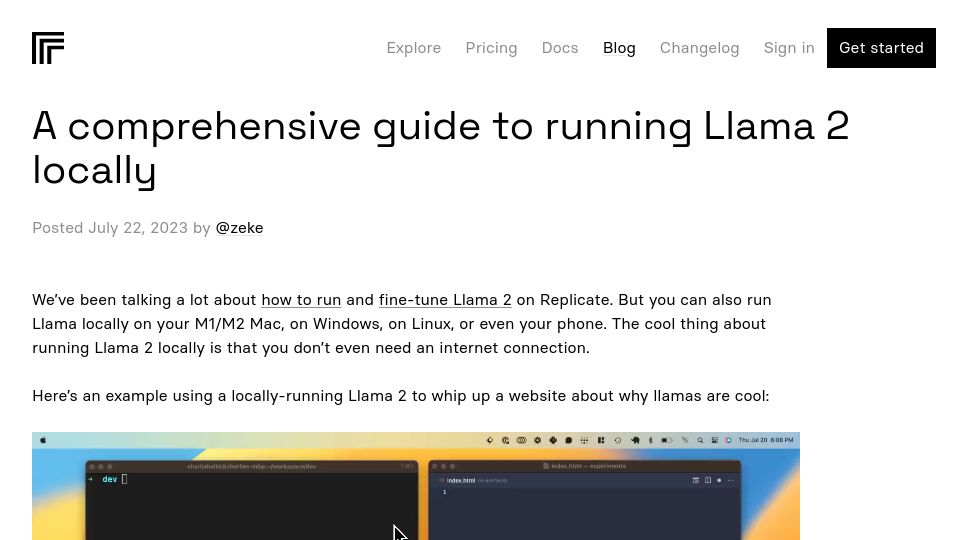The height and width of the screenshot is (540, 960).
Task: Open the "fine-tune Llama 2" link
Action: pyautogui.click(x=445, y=300)
